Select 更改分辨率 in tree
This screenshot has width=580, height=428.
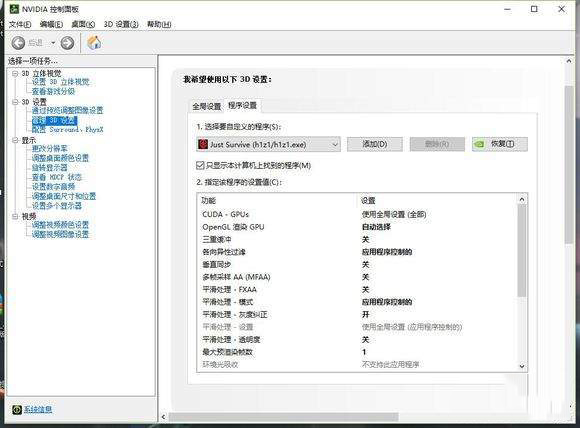(50, 149)
